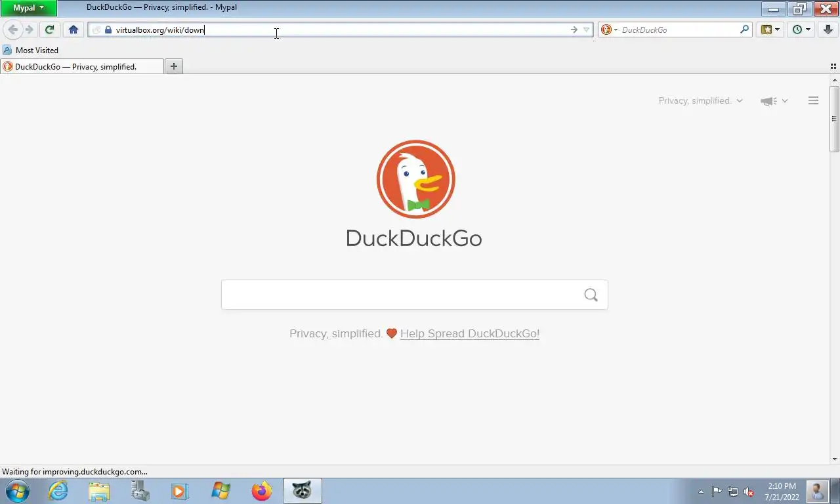Select the DuckDuckGo — Privacy, simplified tab

coord(82,66)
